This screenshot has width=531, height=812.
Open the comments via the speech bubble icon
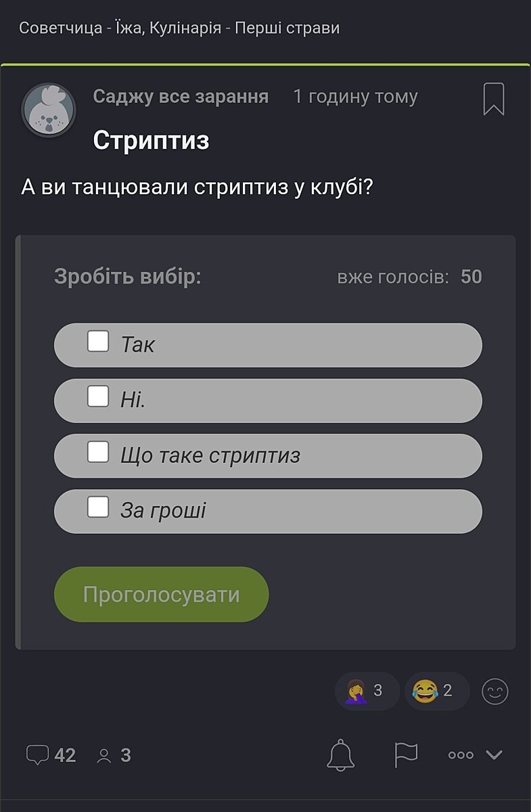(37, 754)
